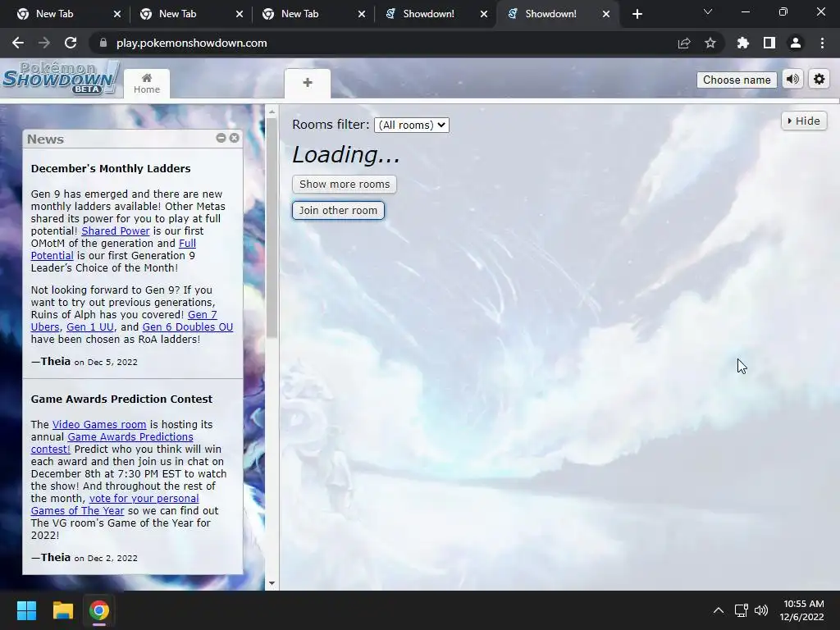
Task: Click the scrollbar down arrow
Action: click(272, 583)
